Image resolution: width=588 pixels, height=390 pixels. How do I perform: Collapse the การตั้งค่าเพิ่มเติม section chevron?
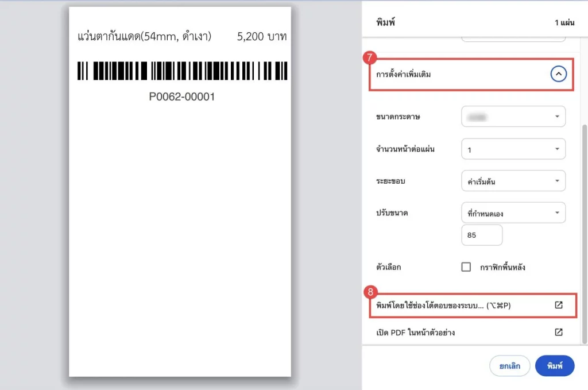click(x=558, y=74)
